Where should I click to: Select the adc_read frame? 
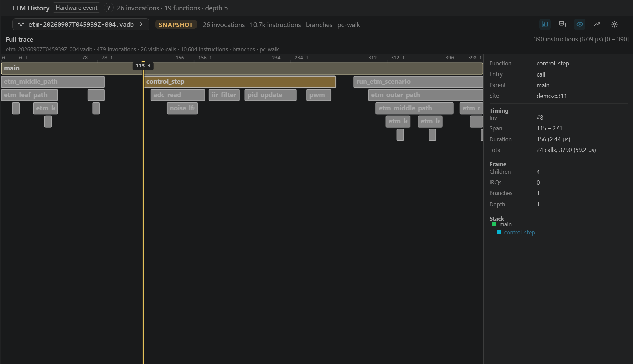click(178, 95)
